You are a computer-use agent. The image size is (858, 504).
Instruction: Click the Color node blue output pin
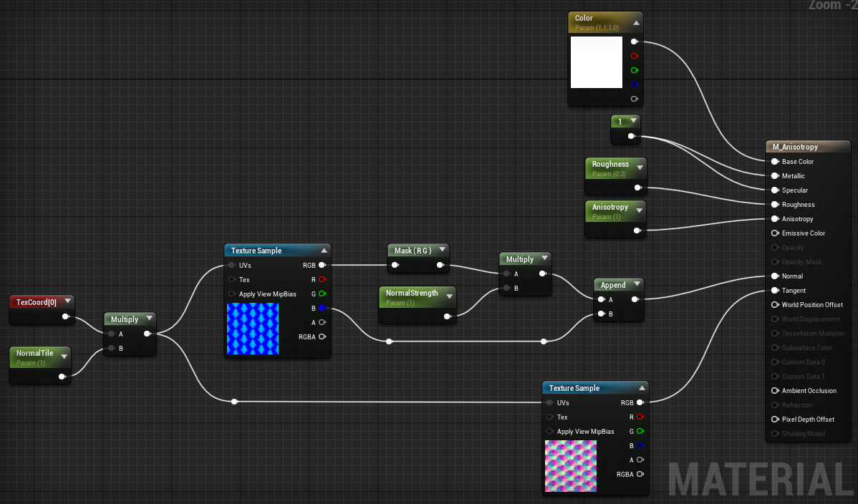coord(635,84)
